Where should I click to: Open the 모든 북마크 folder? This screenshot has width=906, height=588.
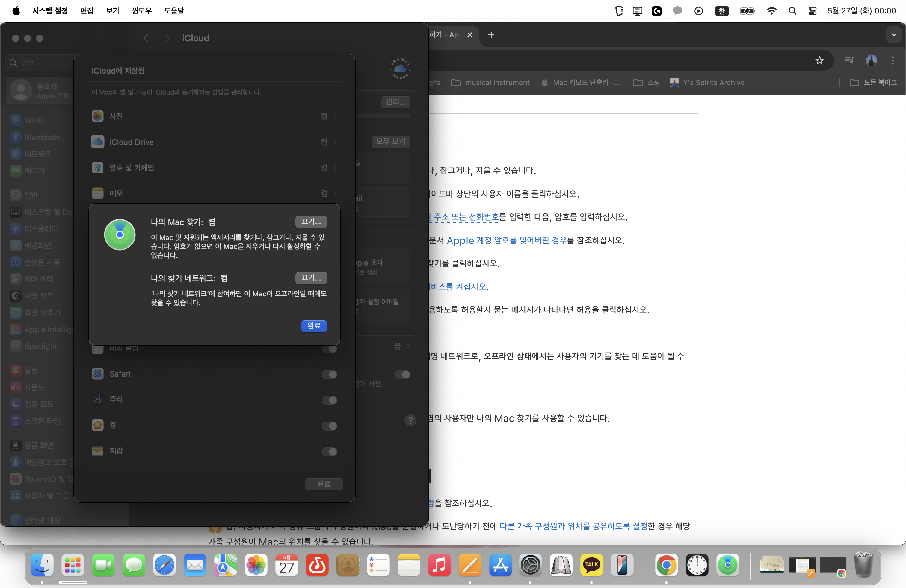point(873,83)
